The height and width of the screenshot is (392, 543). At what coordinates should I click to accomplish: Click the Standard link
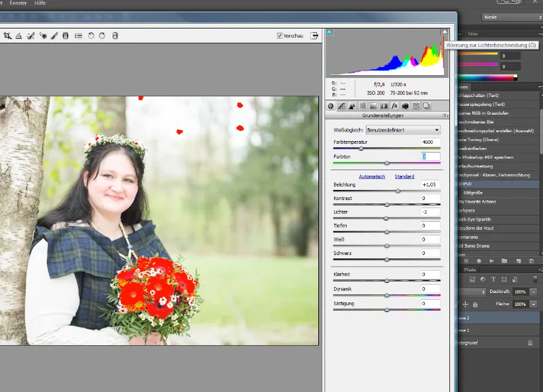click(x=405, y=176)
